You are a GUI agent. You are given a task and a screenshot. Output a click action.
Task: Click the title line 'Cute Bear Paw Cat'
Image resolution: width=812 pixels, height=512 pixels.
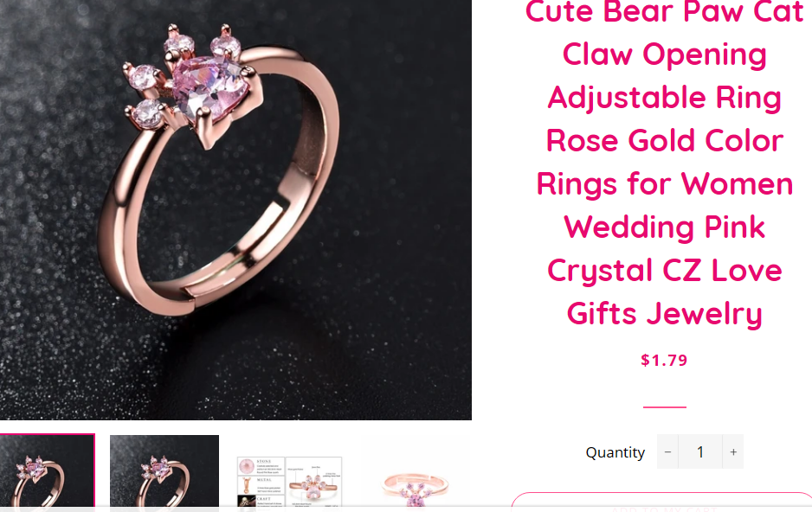665,11
